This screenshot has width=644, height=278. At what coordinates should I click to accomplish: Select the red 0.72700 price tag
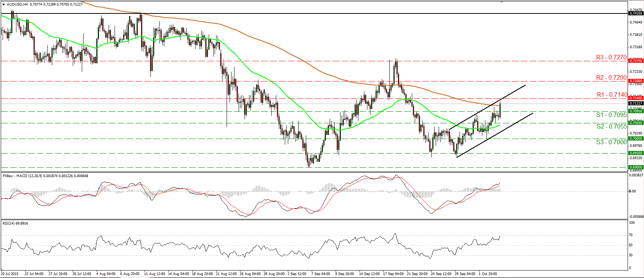636,61
